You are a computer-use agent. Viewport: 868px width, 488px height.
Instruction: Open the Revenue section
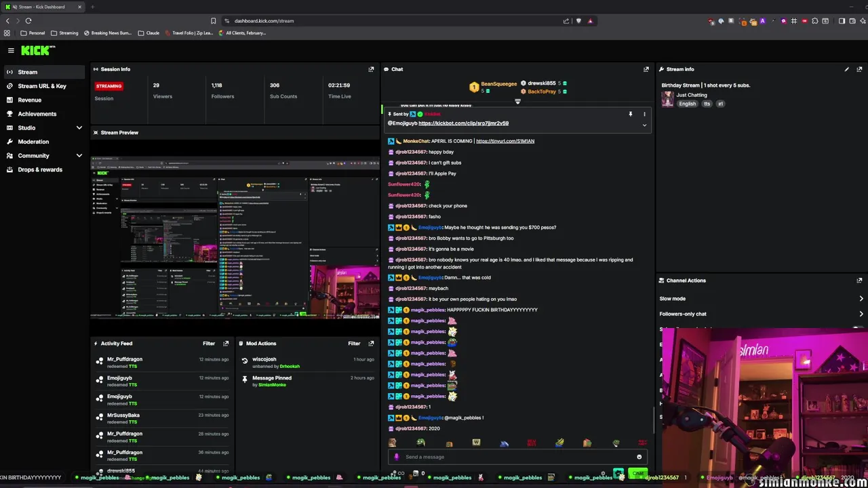pos(29,100)
